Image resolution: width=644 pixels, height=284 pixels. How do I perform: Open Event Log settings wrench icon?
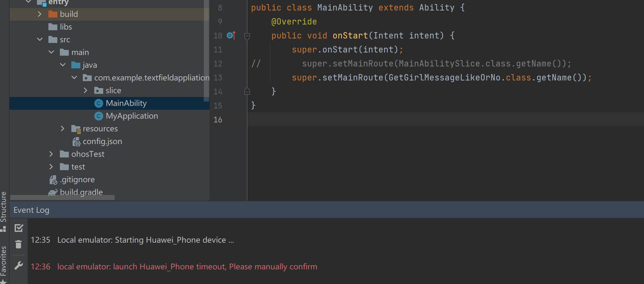point(19,266)
